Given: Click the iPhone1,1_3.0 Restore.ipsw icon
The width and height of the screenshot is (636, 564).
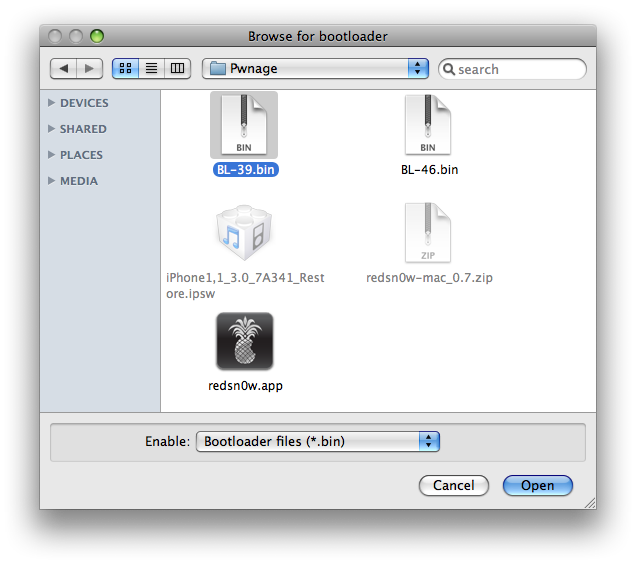Looking at the screenshot, I should coord(244,234).
